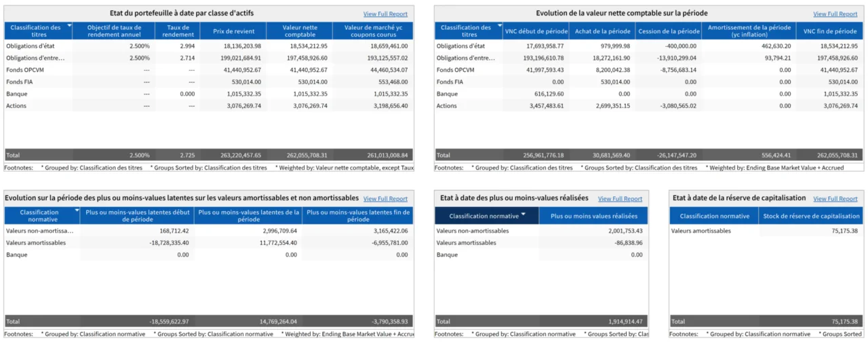Open View Full Report for plus ou moins-values latentes
Viewport: 868px width, 342px height.
point(385,199)
